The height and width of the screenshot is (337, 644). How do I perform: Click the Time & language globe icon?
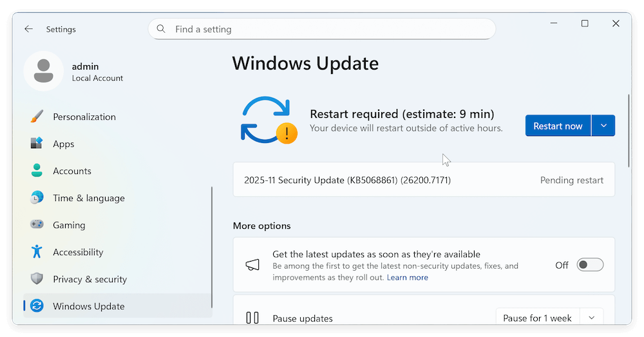click(x=37, y=198)
